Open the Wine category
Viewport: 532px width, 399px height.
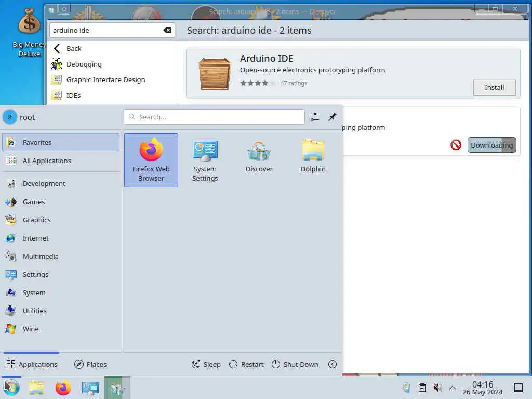pos(61,329)
